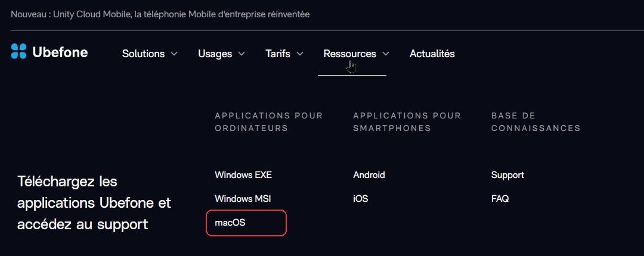Expand the chevron beside Tarifs
The height and width of the screenshot is (256, 644).
pos(300,54)
